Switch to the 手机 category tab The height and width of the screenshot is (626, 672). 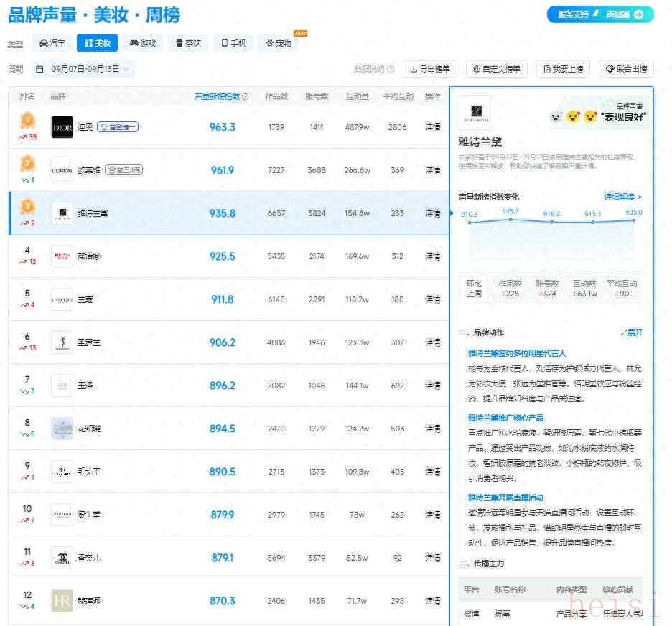click(233, 43)
